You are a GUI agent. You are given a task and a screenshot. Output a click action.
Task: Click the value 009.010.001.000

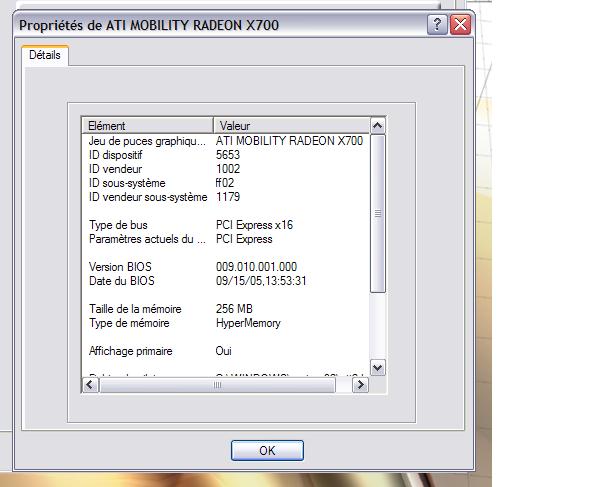(x=256, y=267)
